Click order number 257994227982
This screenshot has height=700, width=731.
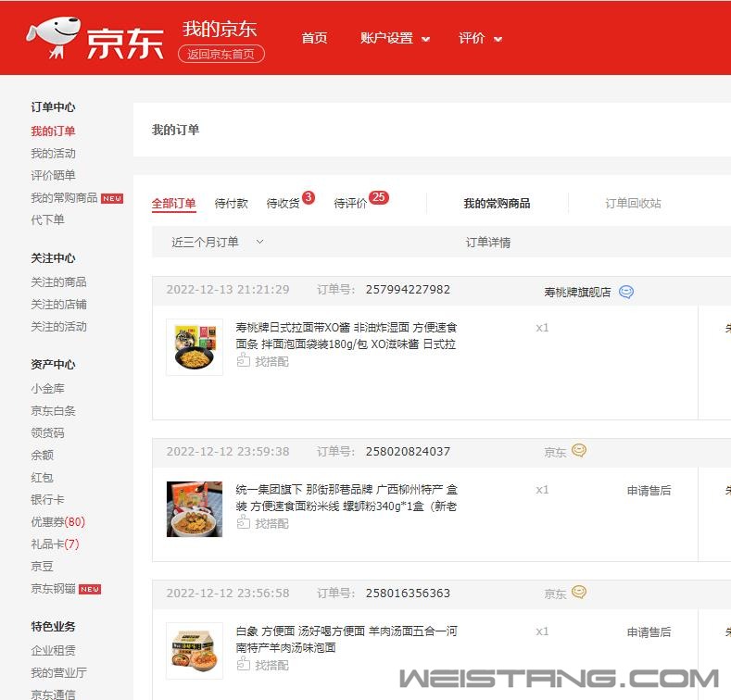408,290
